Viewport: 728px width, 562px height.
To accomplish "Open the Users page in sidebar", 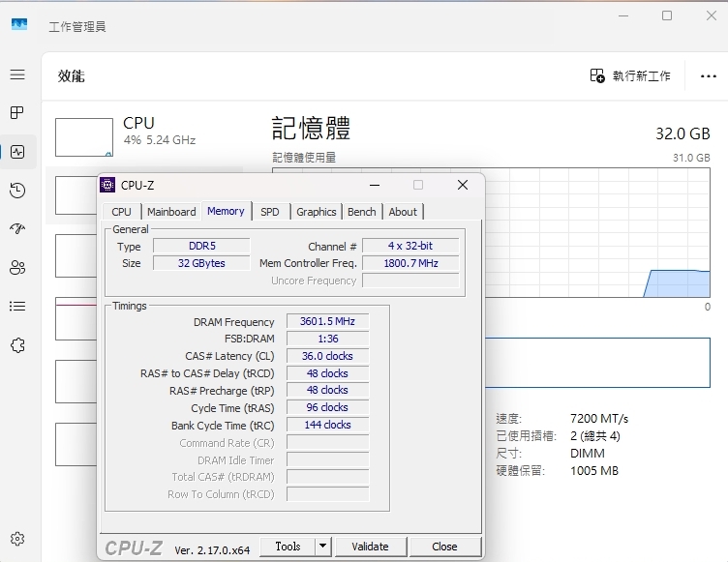I will click(17, 268).
